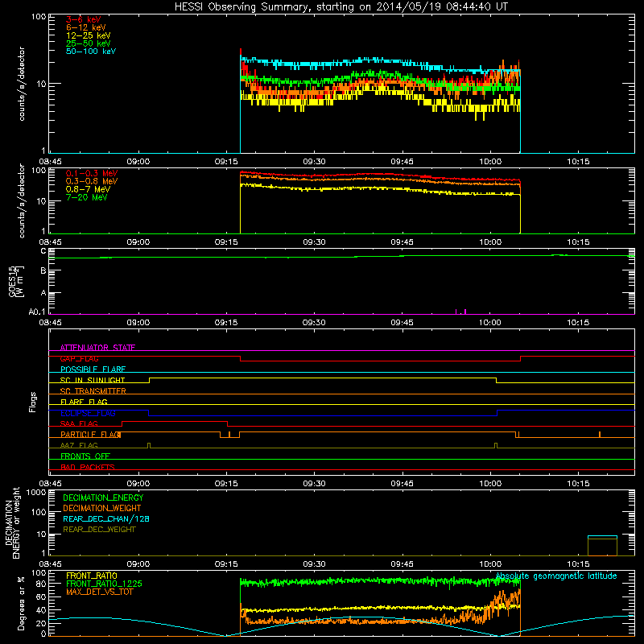
Task: Select the SAA_FLAG label
Action: coord(79,423)
